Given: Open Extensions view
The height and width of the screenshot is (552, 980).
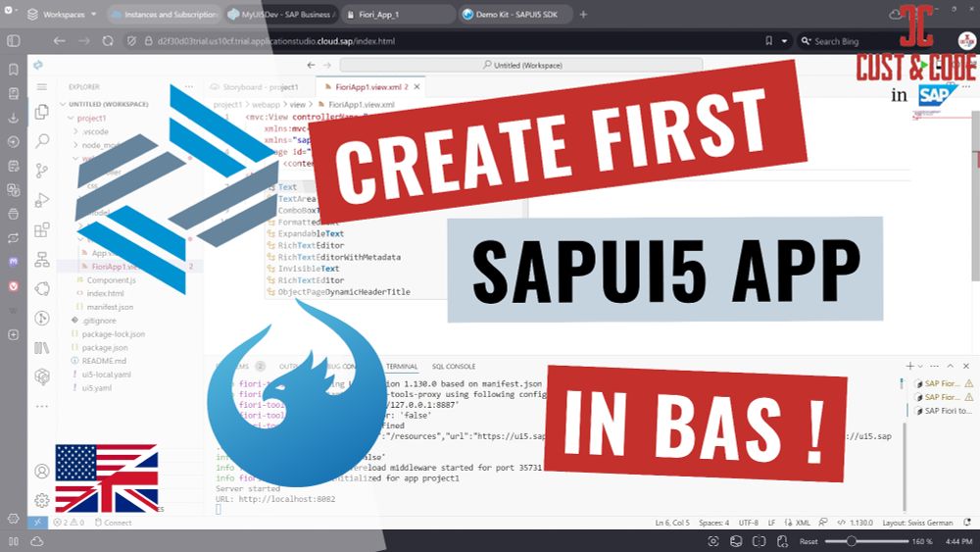Looking at the screenshot, I should click(42, 229).
